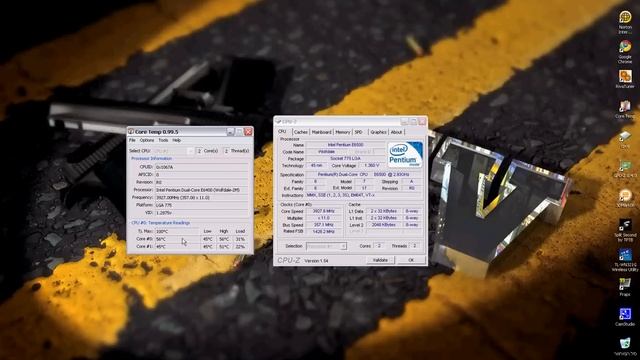Viewport: 640px width, 360px height.
Task: Click the Tj. Max 100°C value
Action: (177, 231)
